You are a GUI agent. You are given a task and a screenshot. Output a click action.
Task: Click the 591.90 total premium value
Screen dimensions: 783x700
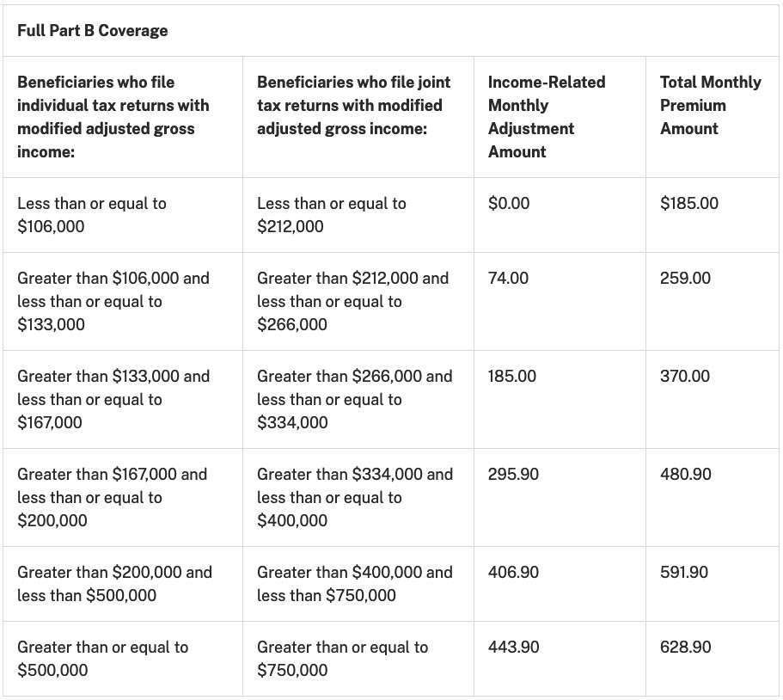tap(684, 573)
